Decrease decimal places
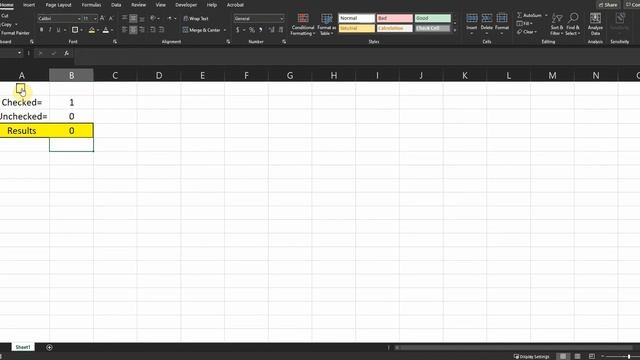Screen dimensions: 640x360 tap(280, 30)
